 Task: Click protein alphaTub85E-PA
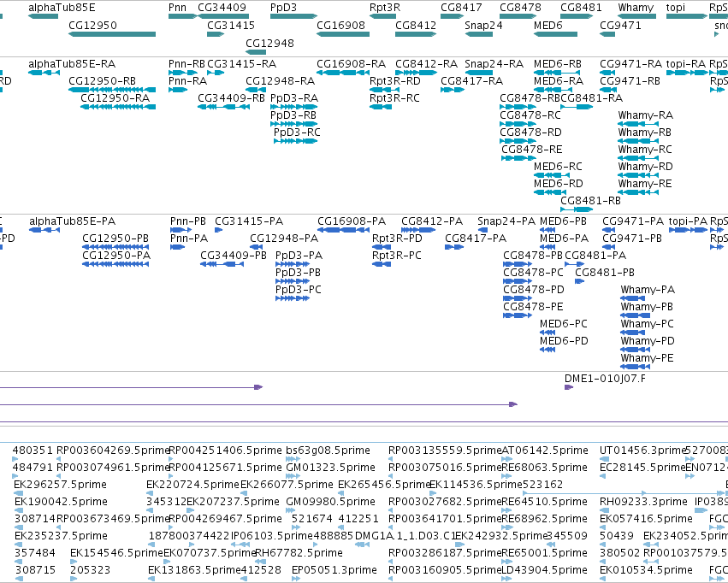73,221
